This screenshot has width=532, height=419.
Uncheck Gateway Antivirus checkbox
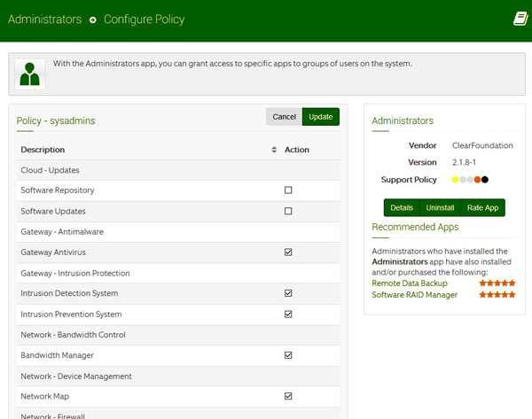288,252
